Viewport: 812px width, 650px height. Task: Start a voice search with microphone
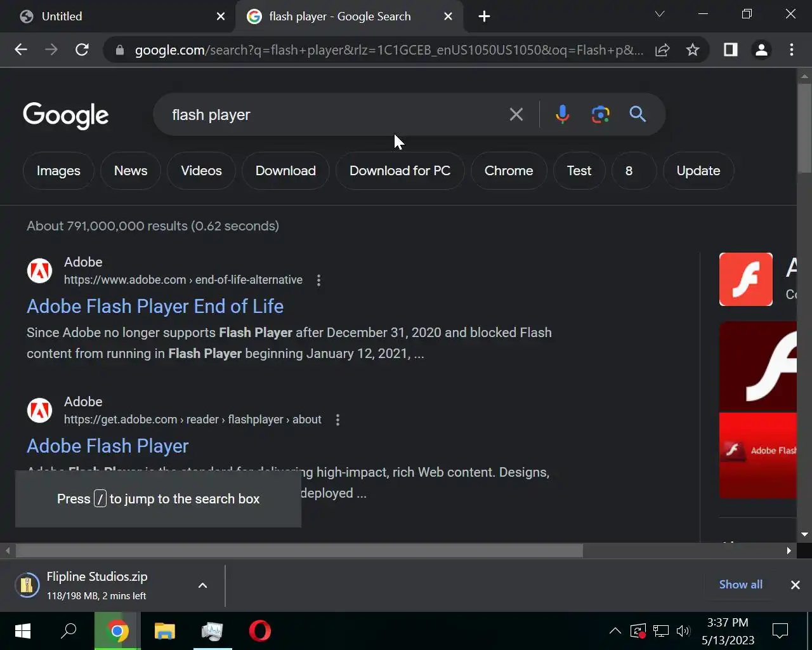point(562,114)
